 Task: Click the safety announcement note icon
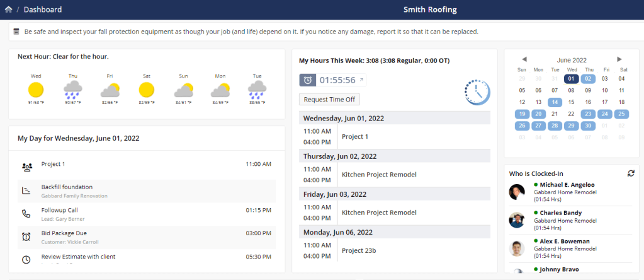(16, 32)
